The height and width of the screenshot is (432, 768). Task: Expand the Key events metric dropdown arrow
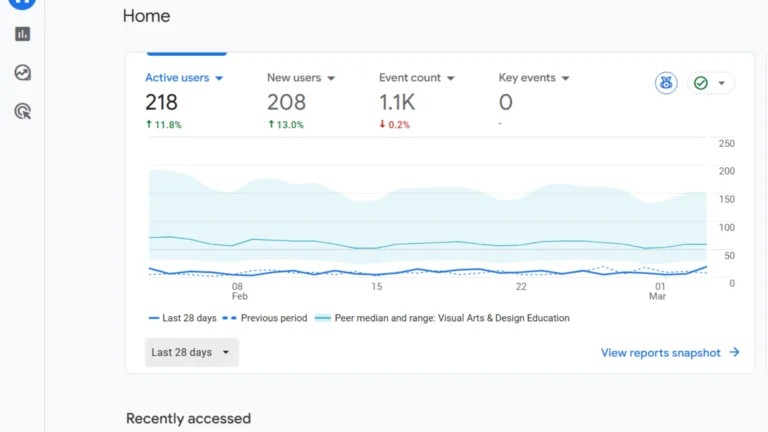tap(566, 78)
